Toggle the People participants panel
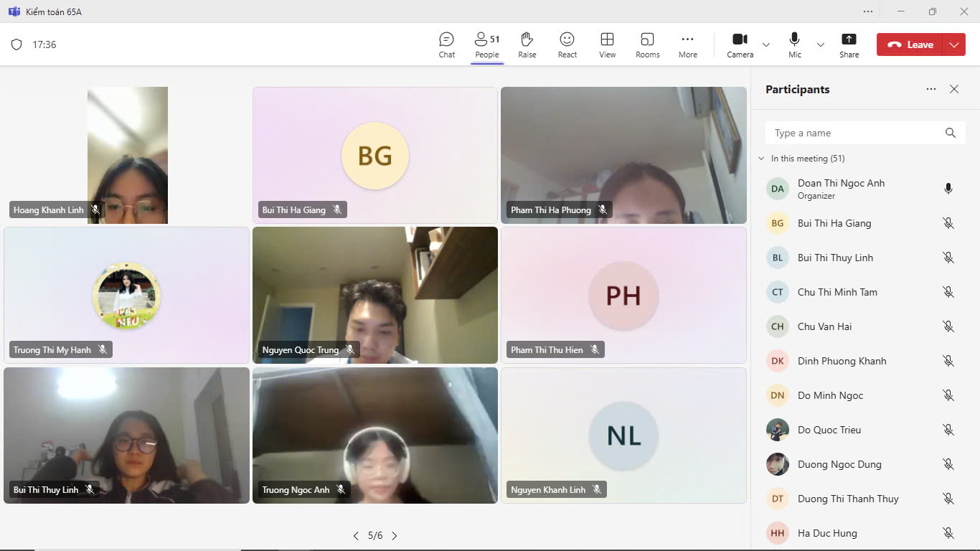 pos(486,44)
